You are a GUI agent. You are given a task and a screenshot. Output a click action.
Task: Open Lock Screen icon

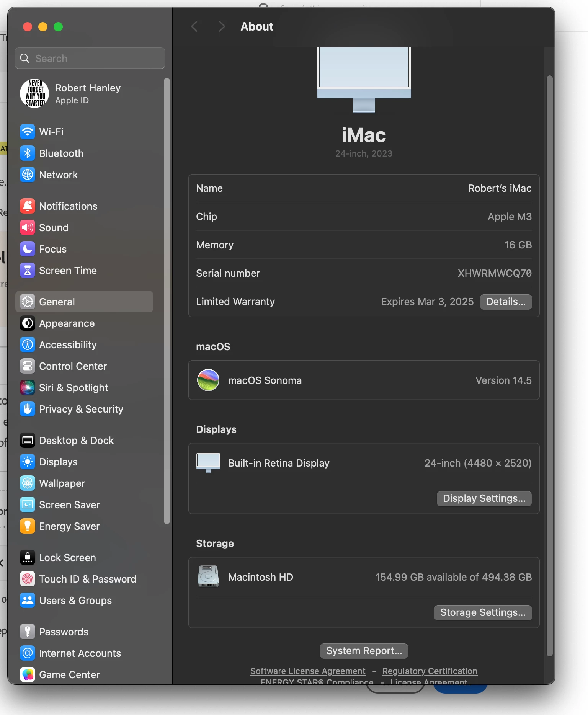[x=28, y=558]
